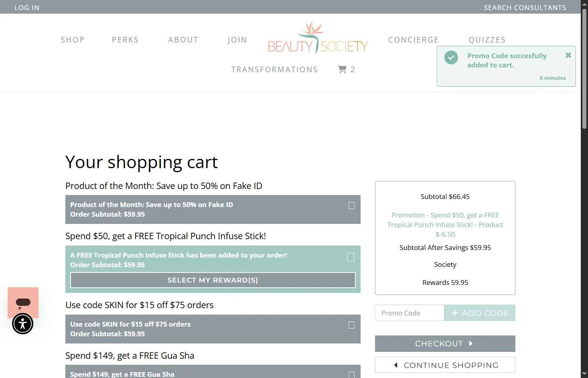Toggle the Use code SKIN promotion checkbox
The height and width of the screenshot is (378, 588).
[x=352, y=325]
